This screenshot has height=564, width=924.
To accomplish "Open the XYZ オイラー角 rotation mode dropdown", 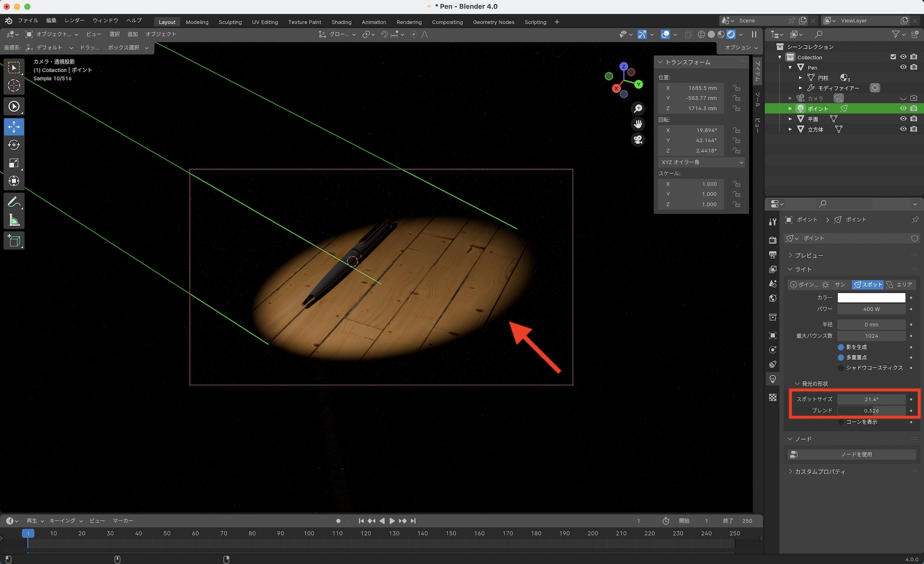I will pos(701,162).
